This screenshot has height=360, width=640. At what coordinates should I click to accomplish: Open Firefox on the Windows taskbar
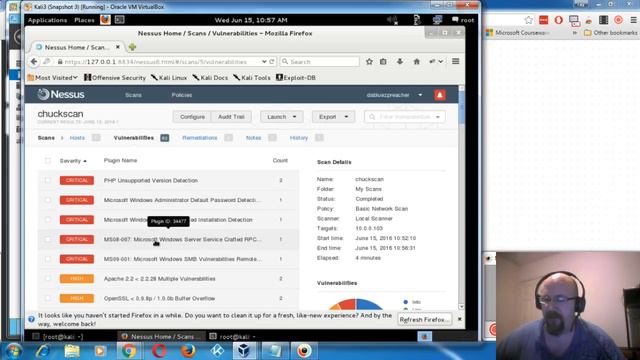[188, 351]
